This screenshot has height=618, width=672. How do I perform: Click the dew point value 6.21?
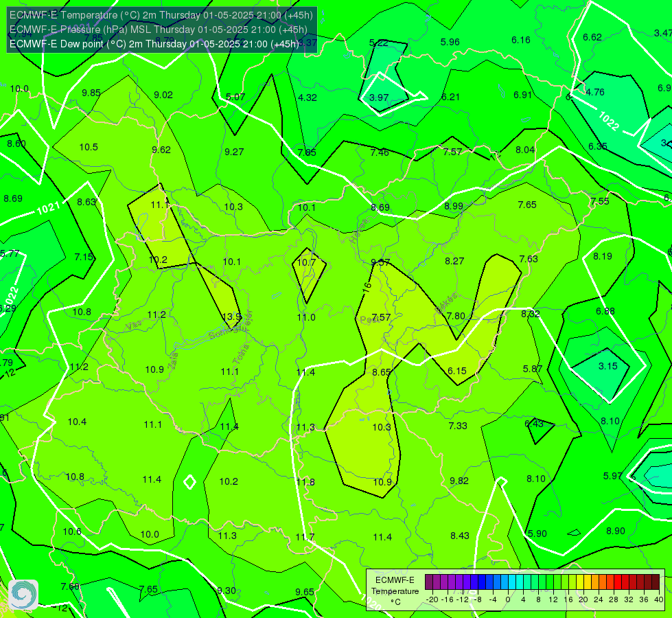pos(450,97)
